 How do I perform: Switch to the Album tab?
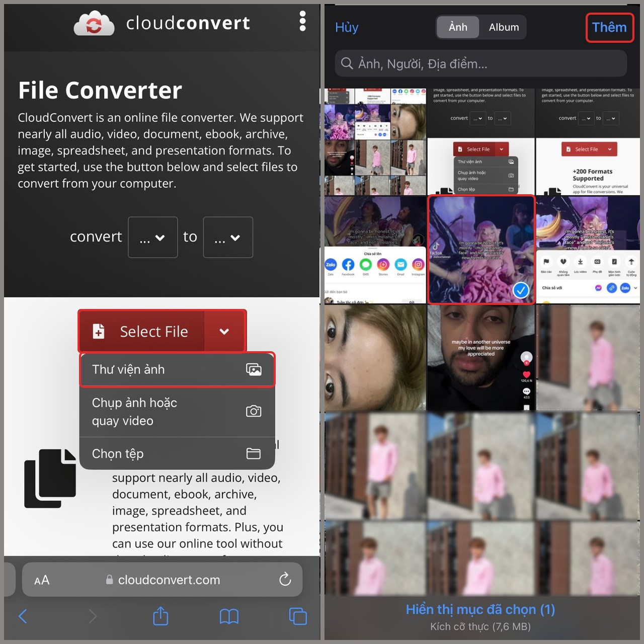click(504, 27)
